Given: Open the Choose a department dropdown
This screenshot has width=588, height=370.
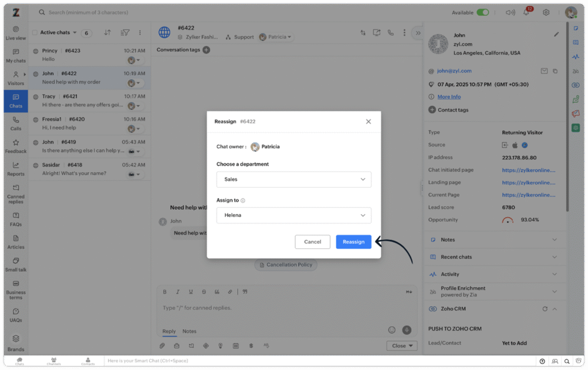Looking at the screenshot, I should [x=293, y=179].
